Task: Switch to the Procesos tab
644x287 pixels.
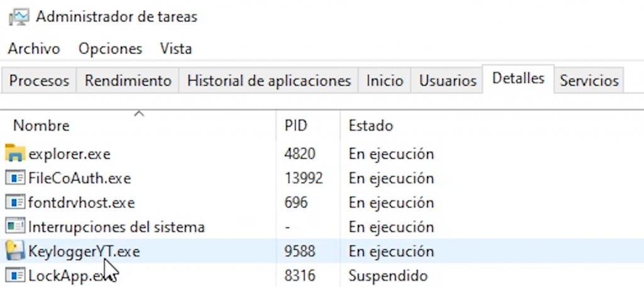Action: (x=39, y=81)
